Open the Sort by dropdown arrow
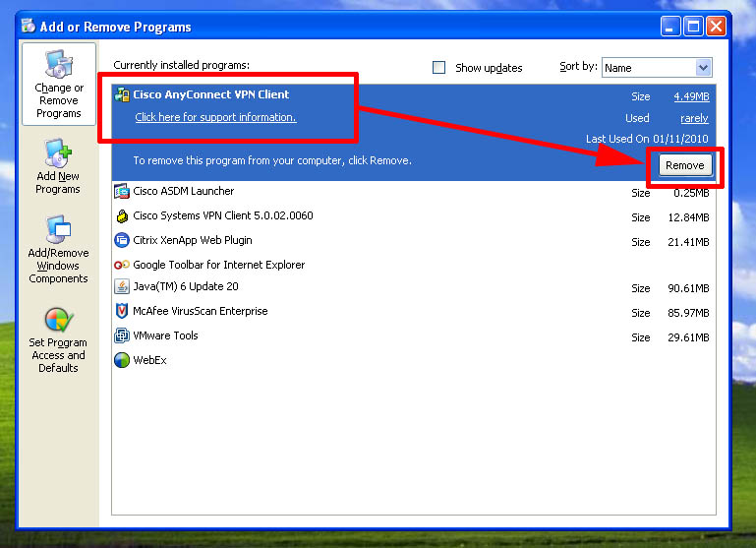 pos(704,68)
